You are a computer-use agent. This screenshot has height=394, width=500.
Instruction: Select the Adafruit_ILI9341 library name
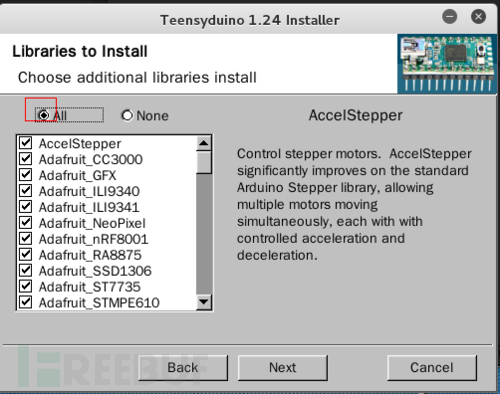tap(89, 207)
